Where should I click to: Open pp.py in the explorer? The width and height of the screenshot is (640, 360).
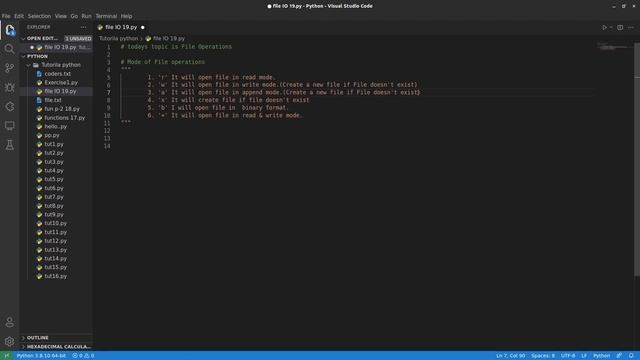(52, 136)
